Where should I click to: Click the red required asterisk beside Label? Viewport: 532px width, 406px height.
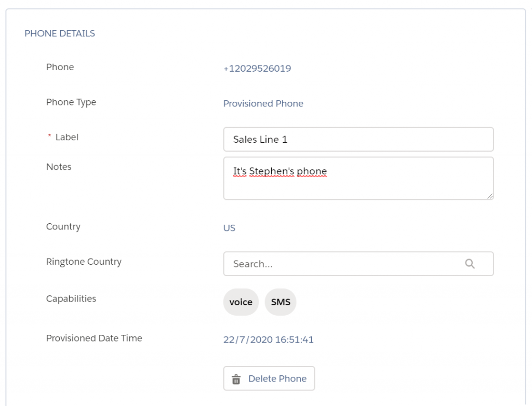[50, 137]
